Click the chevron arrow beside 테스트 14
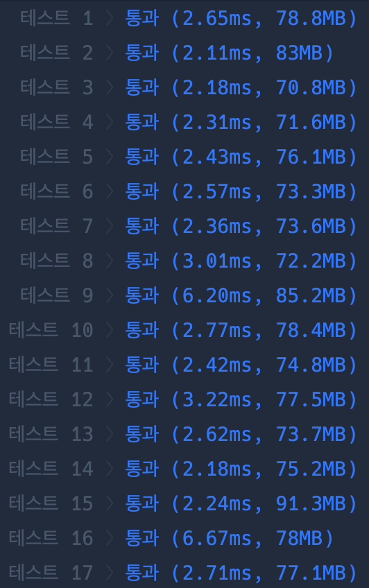The height and width of the screenshot is (588, 369). (110, 469)
